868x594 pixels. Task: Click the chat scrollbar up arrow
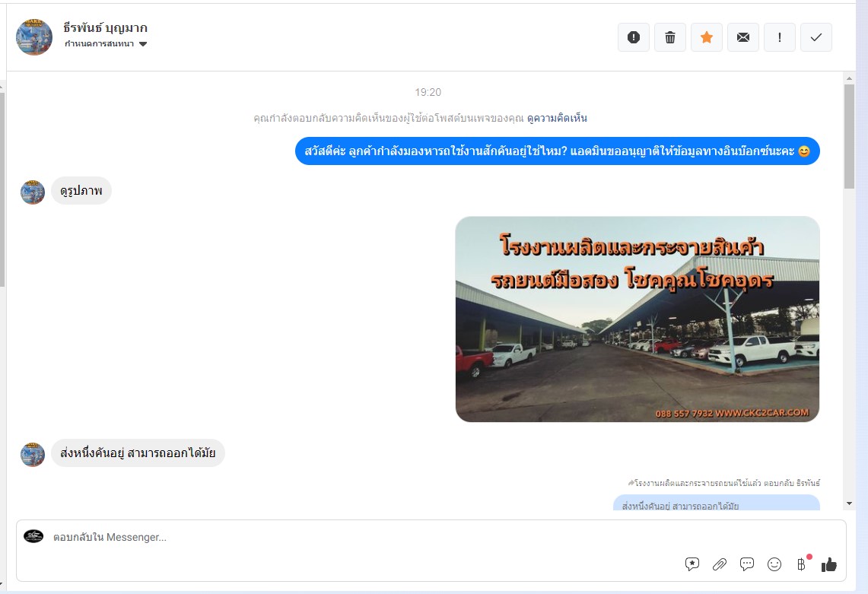849,78
